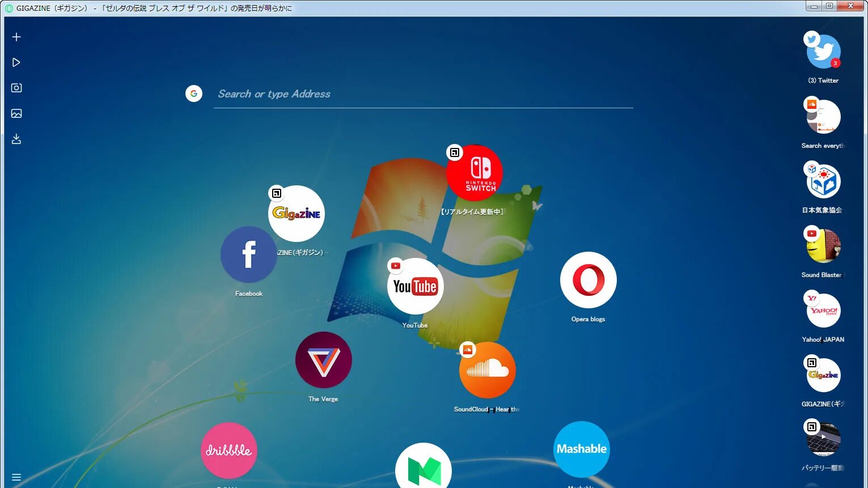Open The Verge bubble

pos(324,360)
